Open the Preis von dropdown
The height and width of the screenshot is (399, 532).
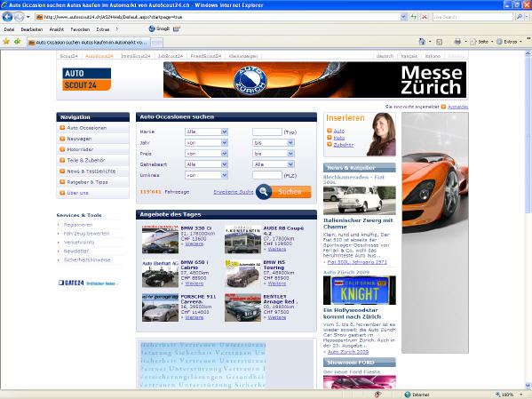click(206, 154)
